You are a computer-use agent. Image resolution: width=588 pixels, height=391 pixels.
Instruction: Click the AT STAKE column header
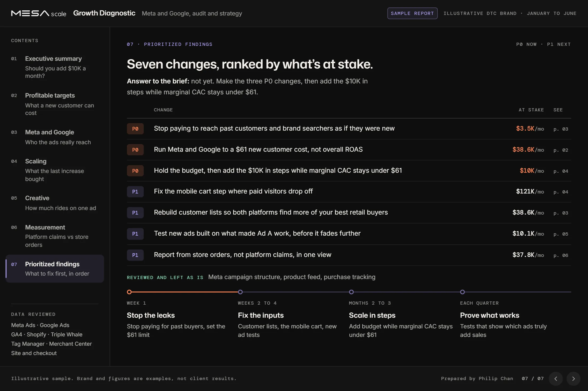[x=531, y=110]
